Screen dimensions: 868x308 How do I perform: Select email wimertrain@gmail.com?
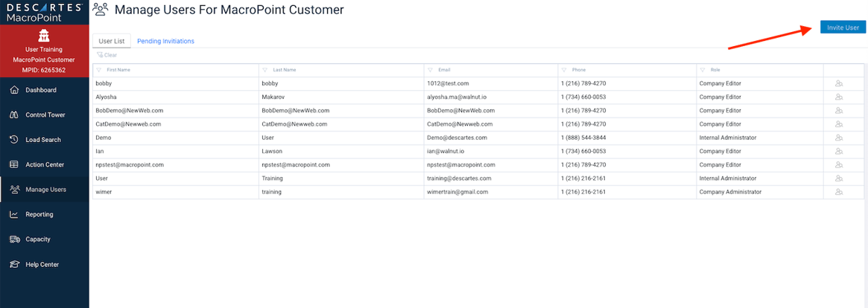[457, 192]
